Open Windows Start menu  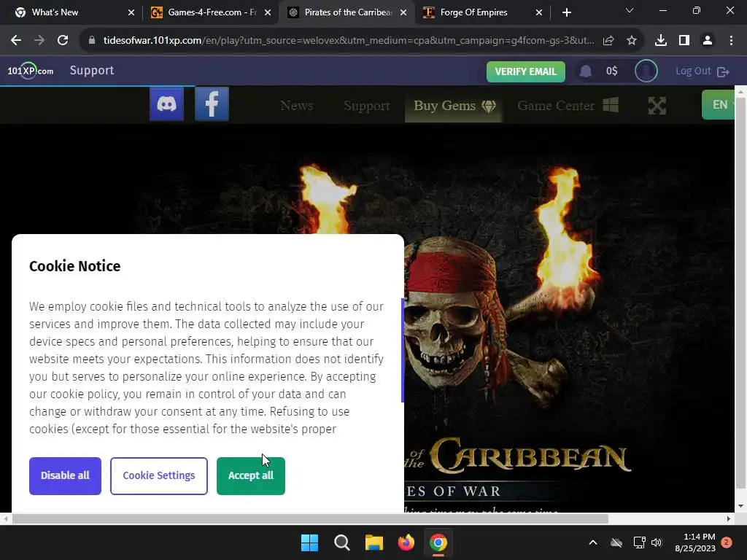309,542
